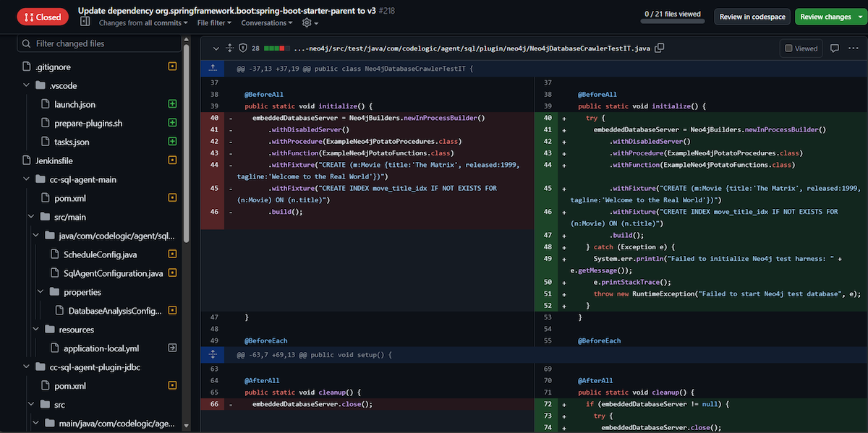Click the shield code owner icon
This screenshot has height=433, width=868.
click(x=244, y=48)
